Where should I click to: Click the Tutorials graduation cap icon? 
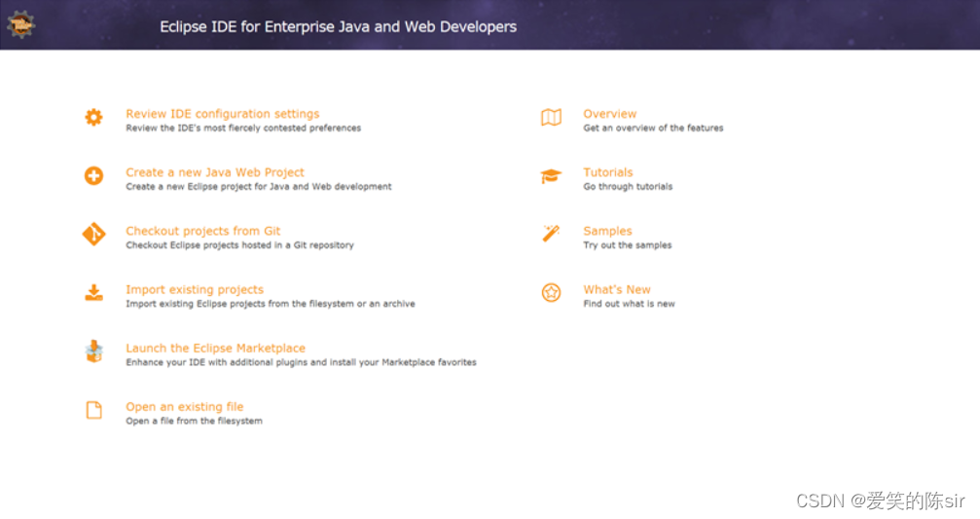pyautogui.click(x=551, y=176)
